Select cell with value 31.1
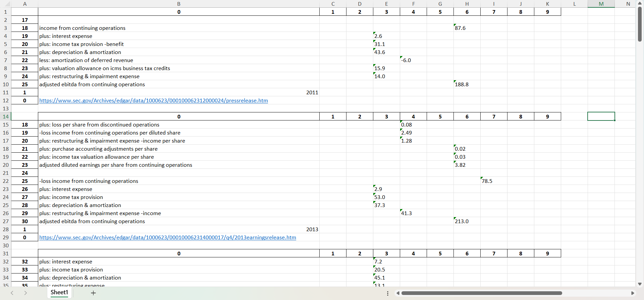The height and width of the screenshot is (300, 644). (x=386, y=44)
